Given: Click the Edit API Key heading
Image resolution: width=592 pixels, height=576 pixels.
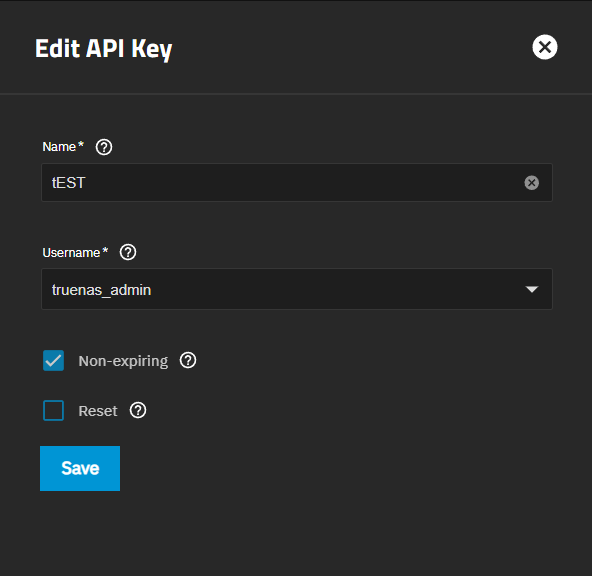Looking at the screenshot, I should [x=103, y=49].
